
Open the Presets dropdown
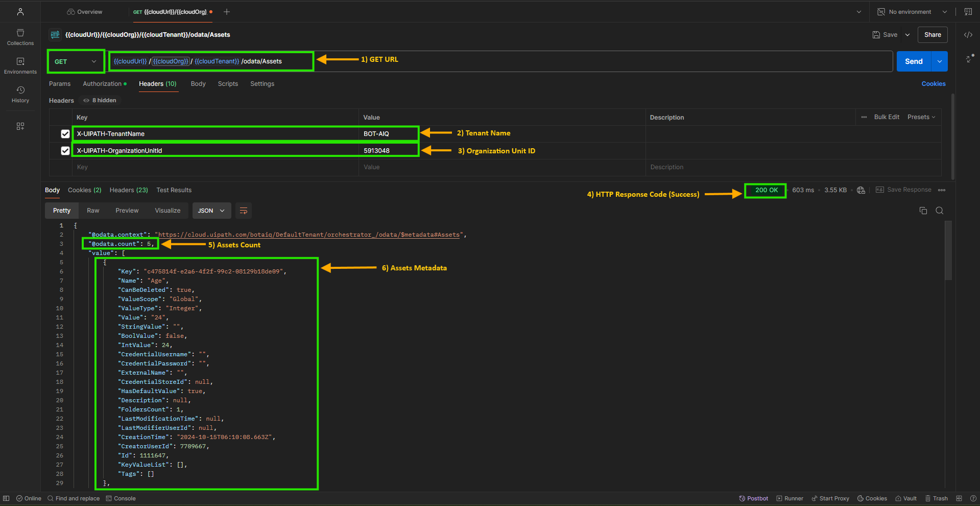921,117
